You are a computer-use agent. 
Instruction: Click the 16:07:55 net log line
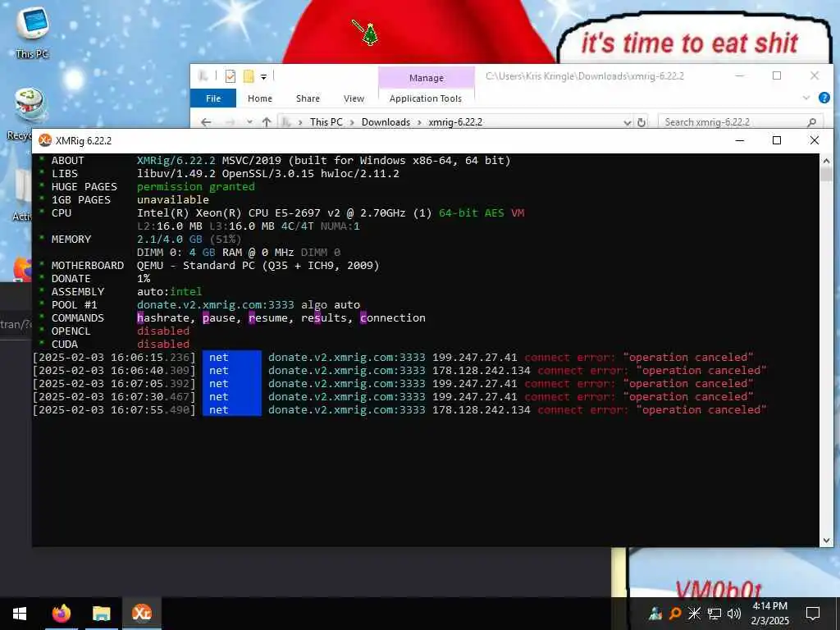tap(399, 410)
